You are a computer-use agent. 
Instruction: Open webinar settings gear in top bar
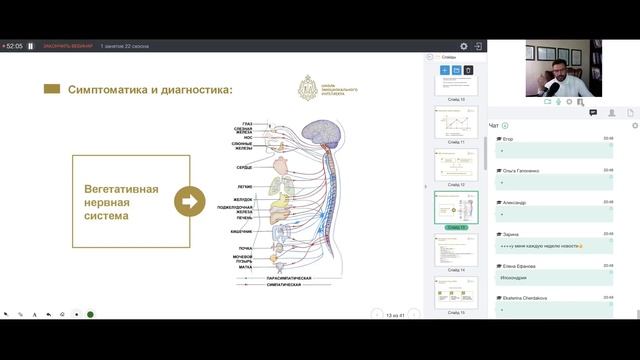click(x=464, y=46)
